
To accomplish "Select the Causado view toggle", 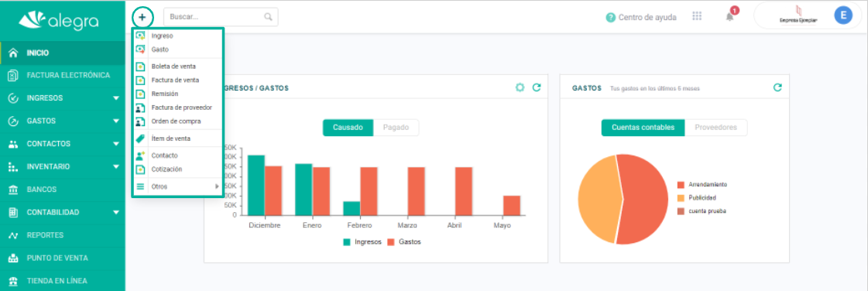I will [x=348, y=127].
